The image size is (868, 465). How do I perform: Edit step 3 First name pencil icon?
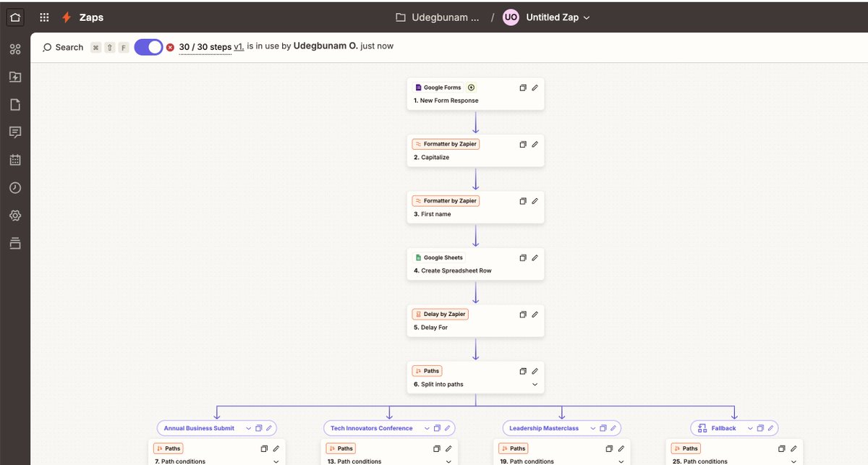[535, 201]
